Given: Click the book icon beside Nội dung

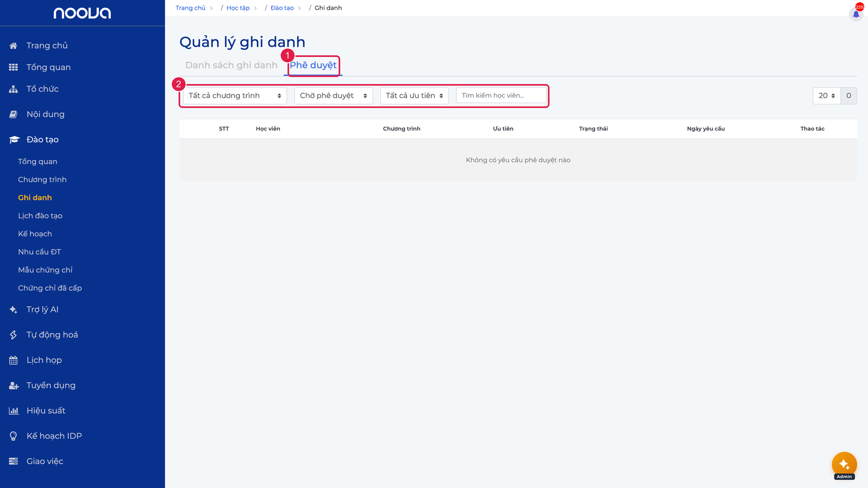Looking at the screenshot, I should [x=14, y=114].
